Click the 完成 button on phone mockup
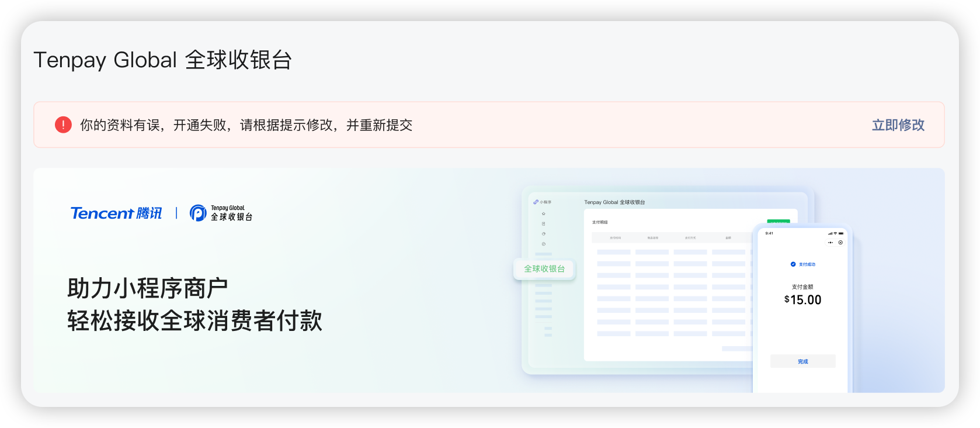This screenshot has height=428, width=980. point(803,361)
